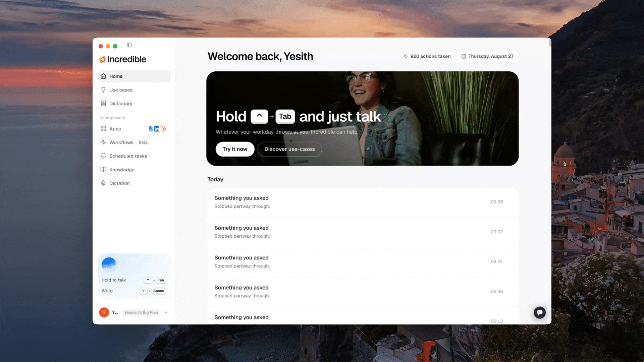Click the Hold to talk caret key
This screenshot has width=644, height=362.
point(148,280)
